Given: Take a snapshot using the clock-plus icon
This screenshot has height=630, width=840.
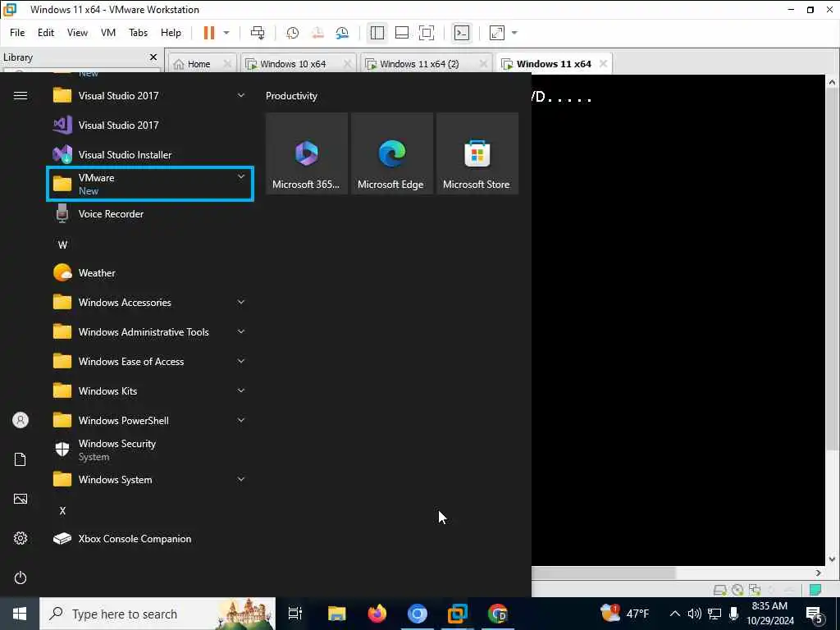Looking at the screenshot, I should (x=293, y=33).
